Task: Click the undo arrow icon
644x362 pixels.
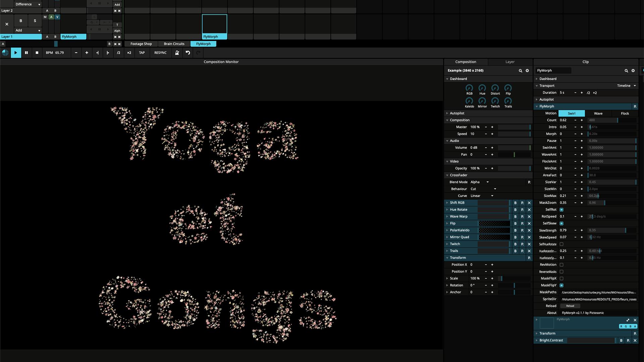Action: pos(188,53)
